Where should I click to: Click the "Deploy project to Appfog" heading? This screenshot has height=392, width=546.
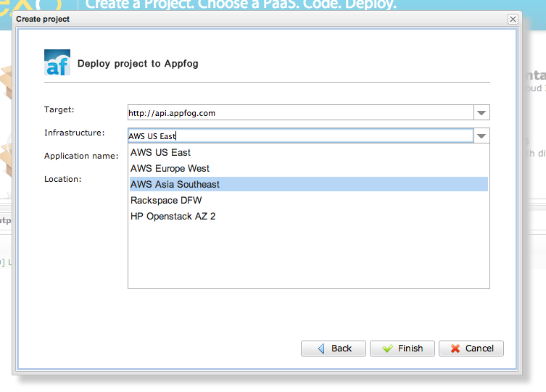coord(138,64)
